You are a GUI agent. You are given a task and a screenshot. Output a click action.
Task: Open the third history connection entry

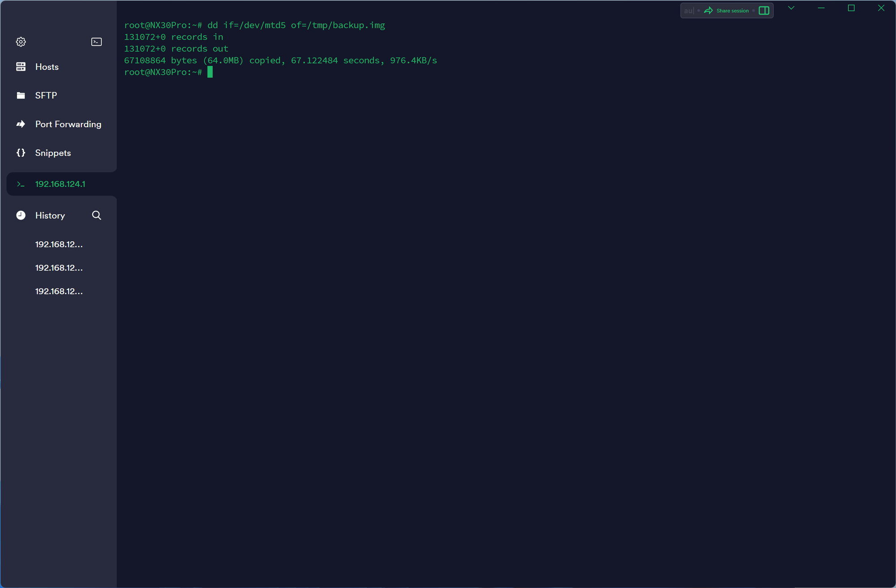(59, 291)
